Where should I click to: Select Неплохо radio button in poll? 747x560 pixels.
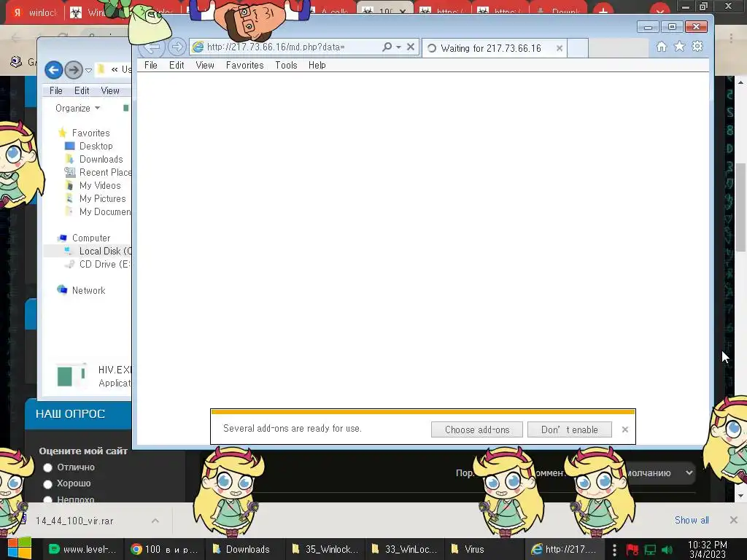47,499
